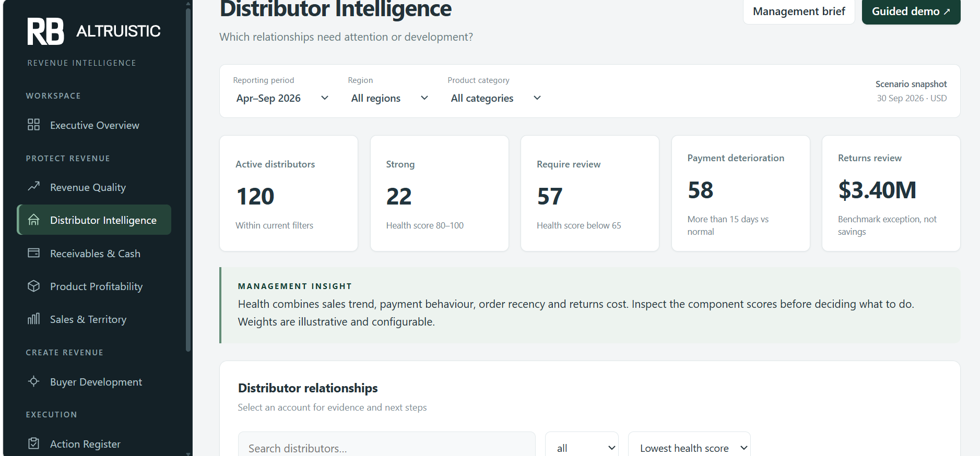Open the Product Profitability section
980x456 pixels.
click(x=95, y=286)
